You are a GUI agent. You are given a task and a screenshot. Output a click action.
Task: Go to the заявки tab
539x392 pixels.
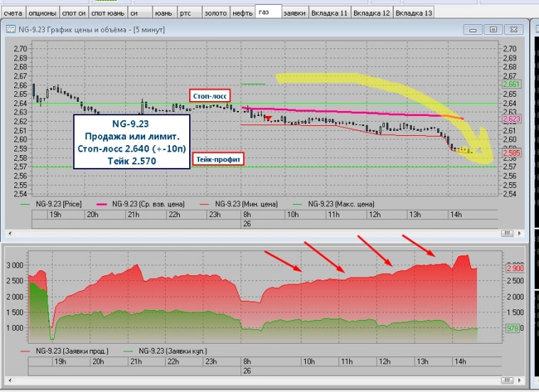[x=295, y=13]
